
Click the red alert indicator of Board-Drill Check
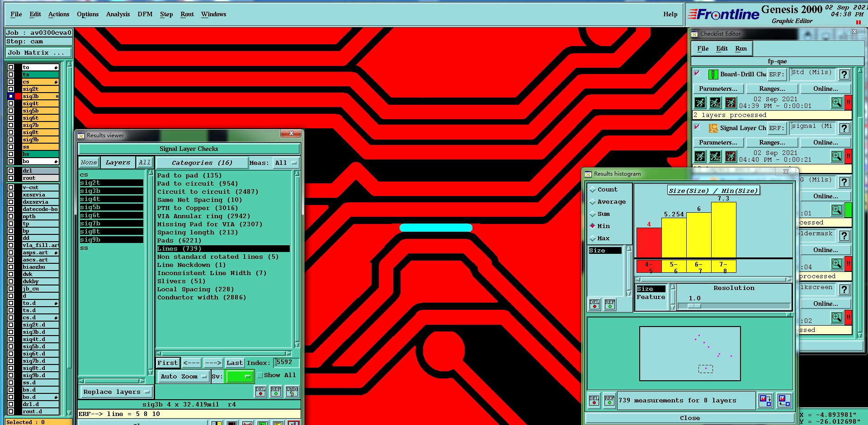(x=848, y=103)
